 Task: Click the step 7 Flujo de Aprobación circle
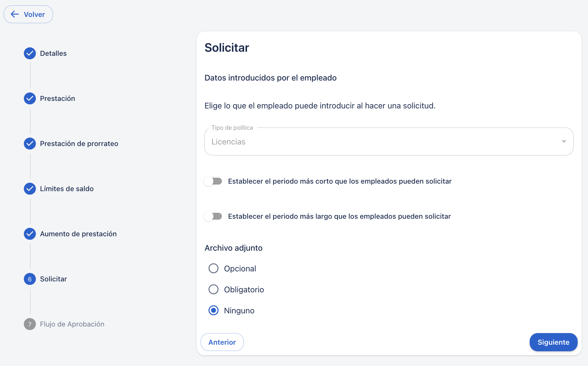pyautogui.click(x=30, y=324)
